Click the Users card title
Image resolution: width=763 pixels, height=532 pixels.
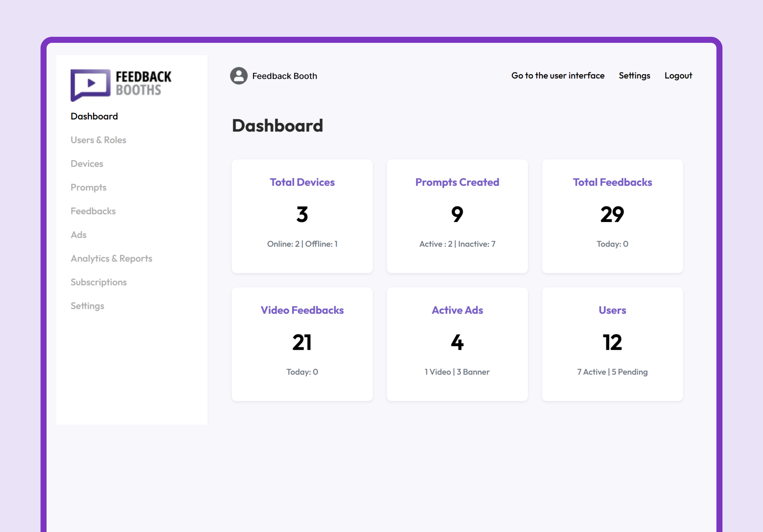(x=612, y=310)
